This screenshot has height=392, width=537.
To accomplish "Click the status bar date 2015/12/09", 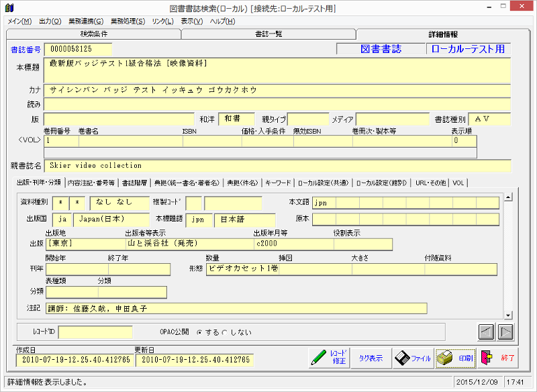I will (477, 382).
